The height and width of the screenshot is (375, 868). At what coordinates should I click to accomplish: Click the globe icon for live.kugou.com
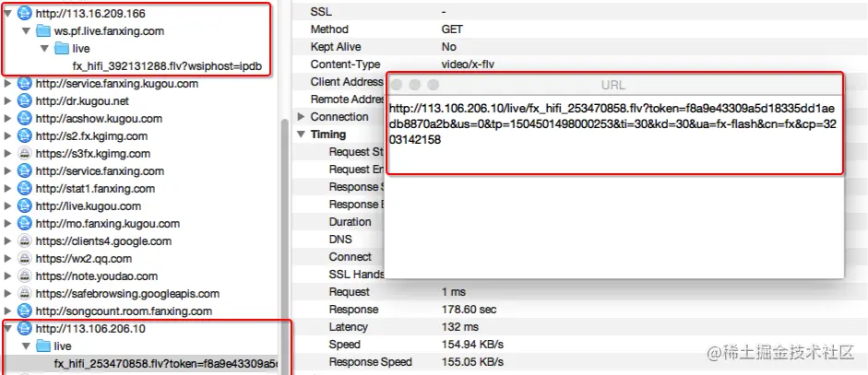coord(24,206)
